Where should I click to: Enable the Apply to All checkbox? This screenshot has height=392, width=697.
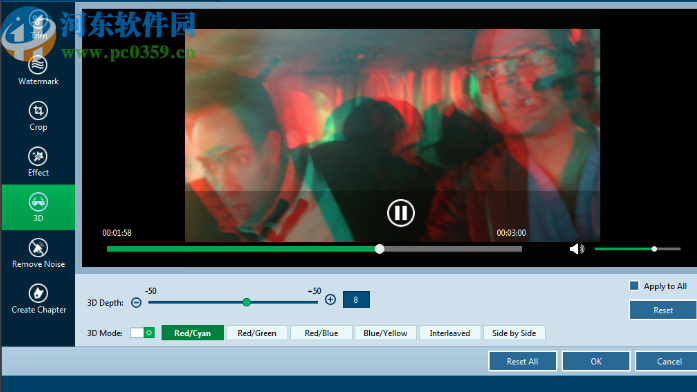pyautogui.click(x=634, y=286)
